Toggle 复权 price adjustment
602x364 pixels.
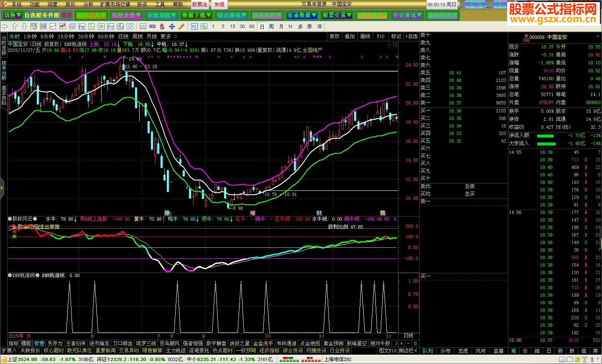(x=335, y=36)
